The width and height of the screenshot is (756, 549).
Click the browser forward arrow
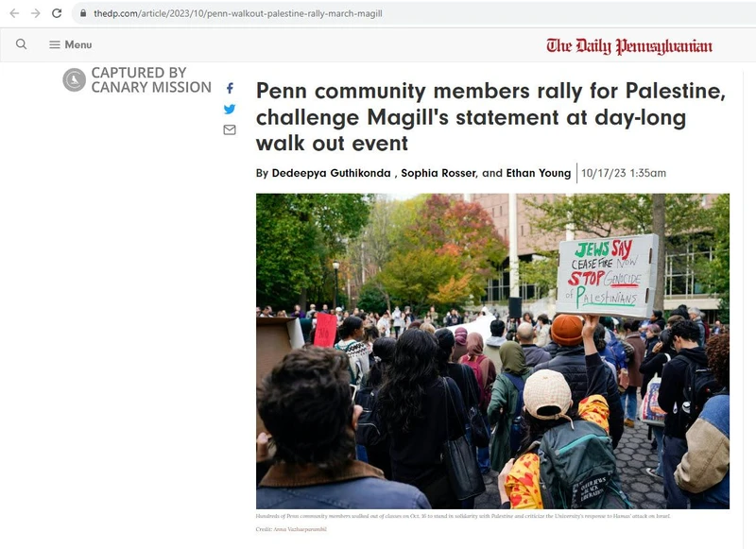tap(36, 13)
